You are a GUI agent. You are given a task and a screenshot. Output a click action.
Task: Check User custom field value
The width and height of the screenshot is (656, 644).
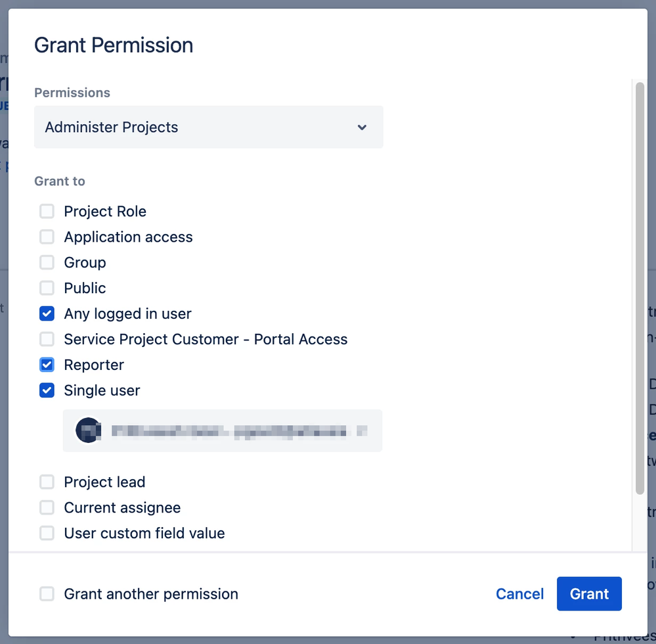click(47, 533)
